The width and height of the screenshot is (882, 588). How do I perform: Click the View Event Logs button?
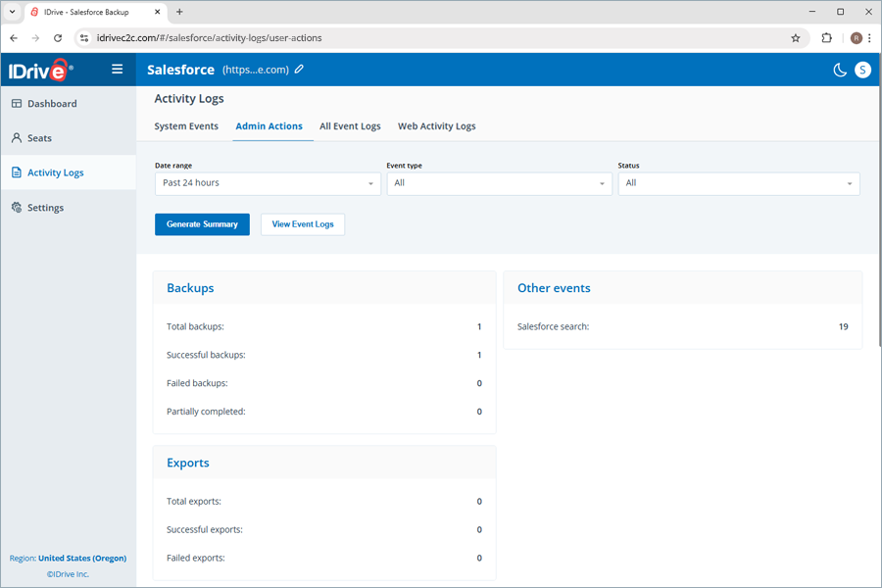(303, 224)
